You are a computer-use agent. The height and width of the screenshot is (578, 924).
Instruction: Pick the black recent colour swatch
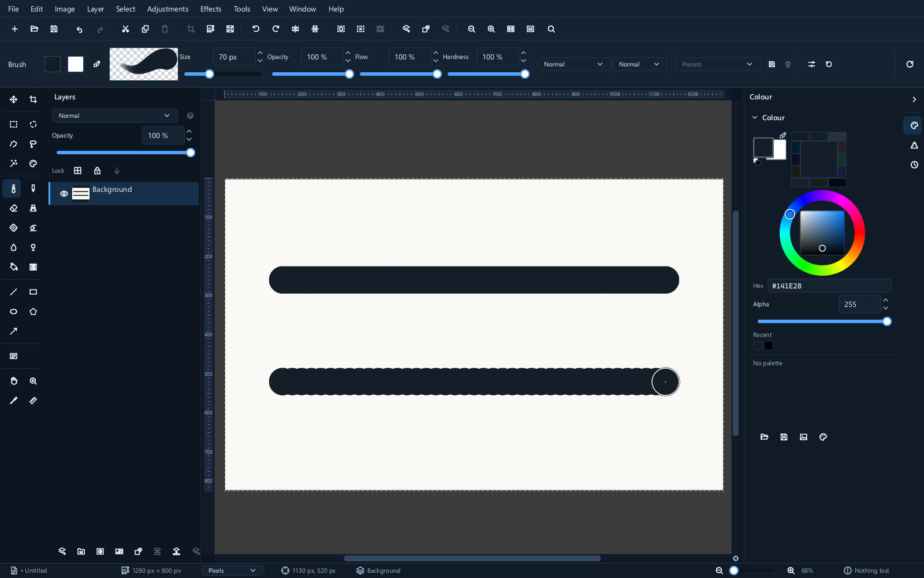[769, 346]
